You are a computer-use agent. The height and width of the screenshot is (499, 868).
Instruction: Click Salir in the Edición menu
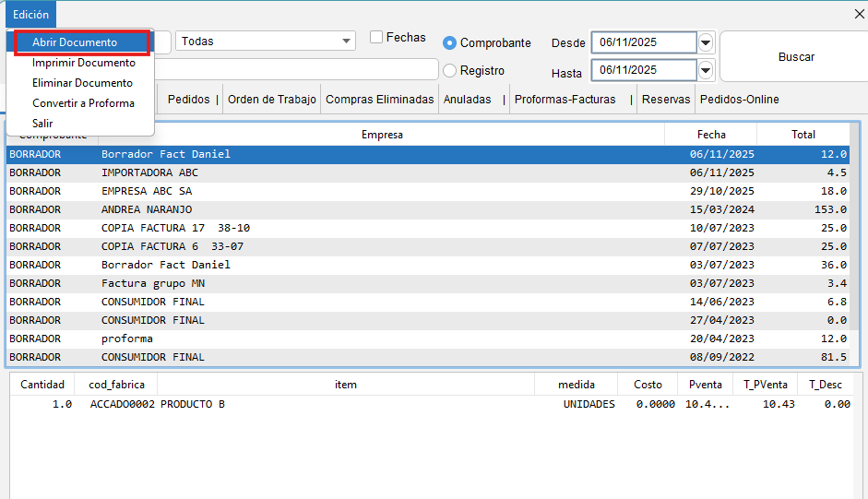(42, 124)
